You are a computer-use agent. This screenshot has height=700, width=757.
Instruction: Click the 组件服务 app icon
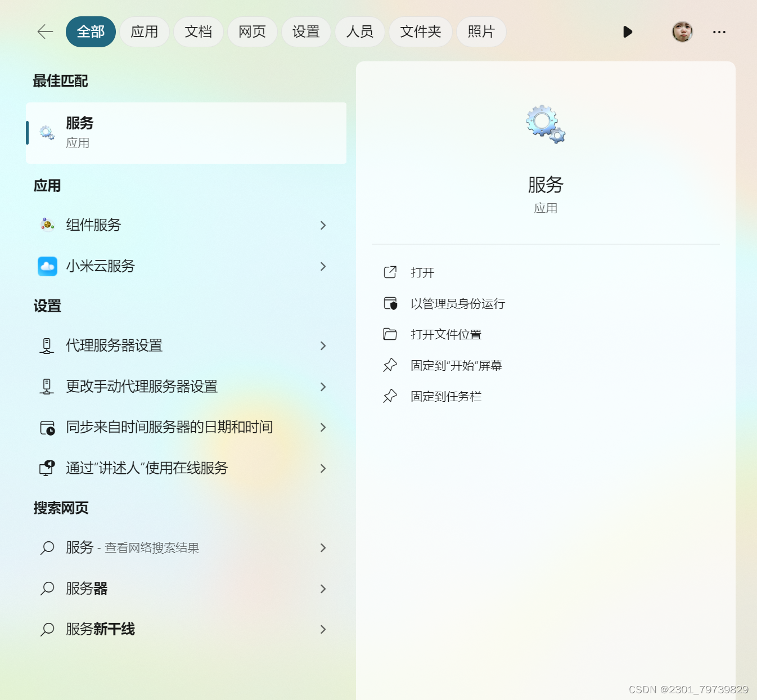tap(47, 225)
